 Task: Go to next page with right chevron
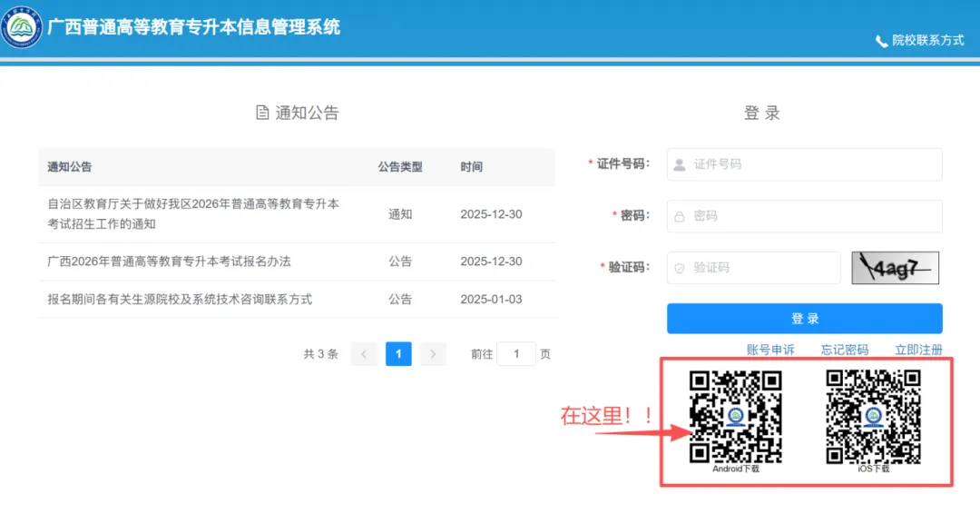(x=433, y=354)
